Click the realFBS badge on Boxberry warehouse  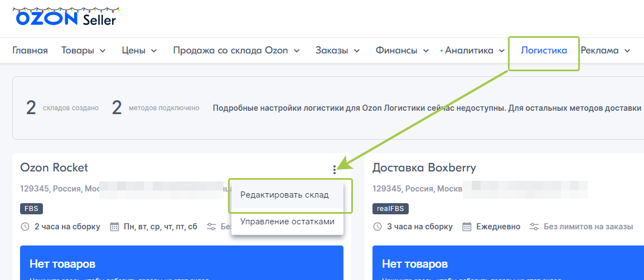pos(390,209)
